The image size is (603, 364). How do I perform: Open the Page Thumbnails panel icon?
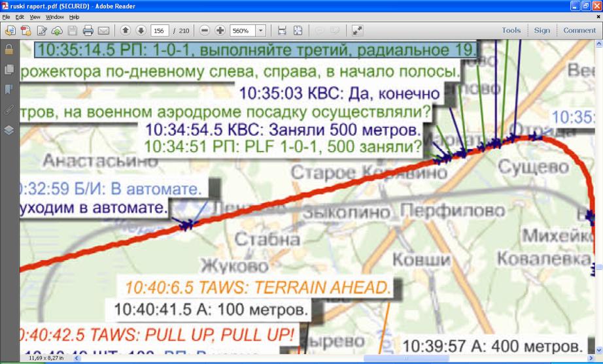(9, 69)
